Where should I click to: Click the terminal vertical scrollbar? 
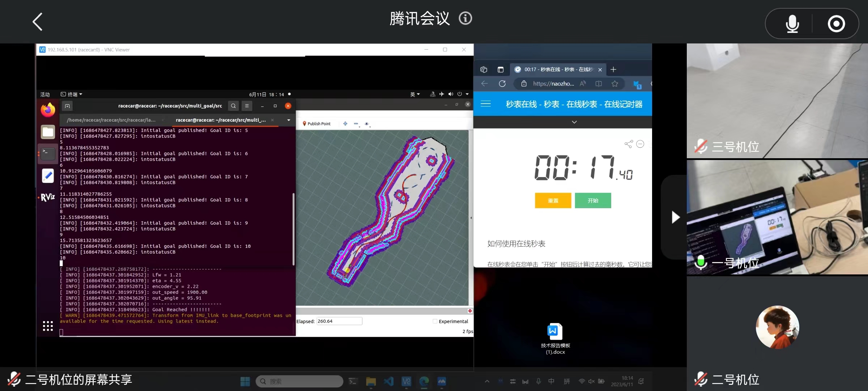coord(293,228)
